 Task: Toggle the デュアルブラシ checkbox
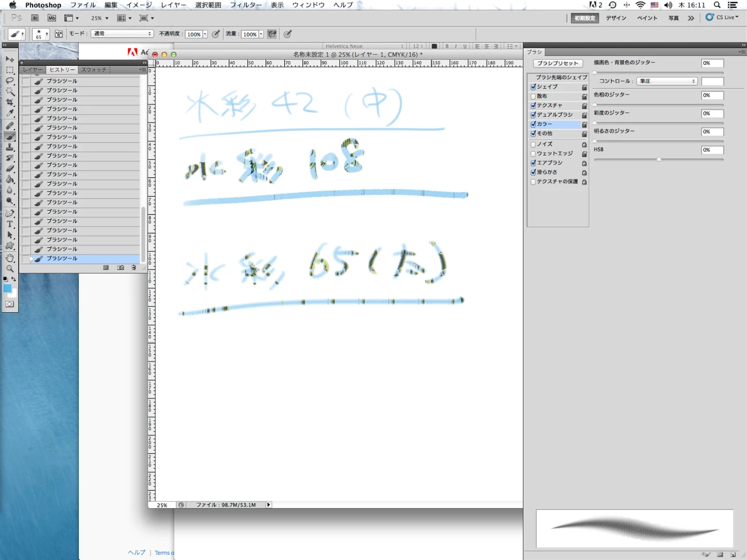tap(533, 115)
